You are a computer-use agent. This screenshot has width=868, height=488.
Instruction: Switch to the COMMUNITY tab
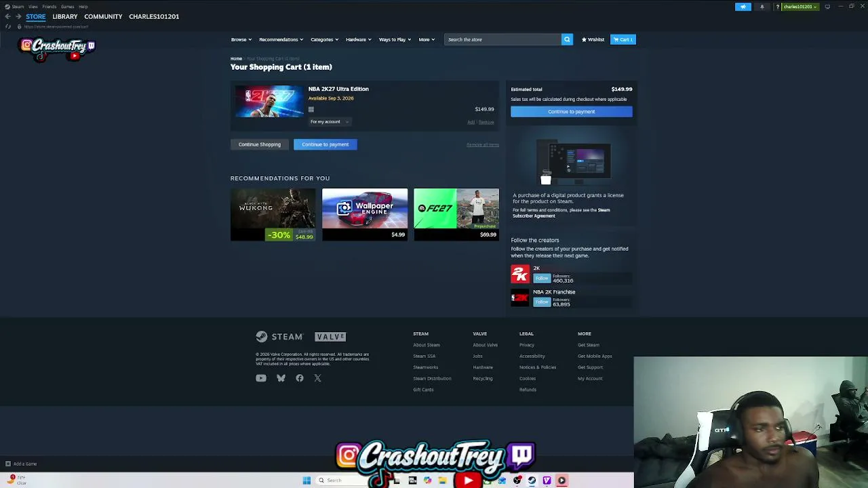coord(103,16)
